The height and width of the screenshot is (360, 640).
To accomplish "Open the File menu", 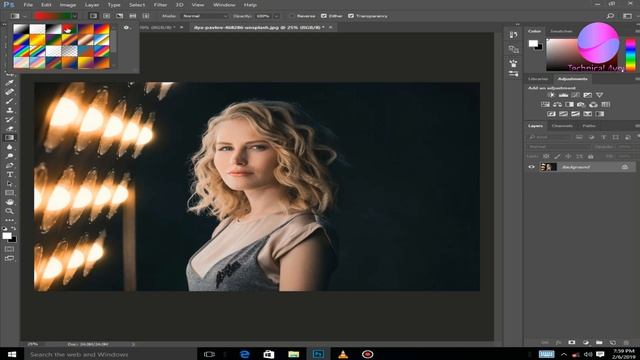I will coord(28,5).
